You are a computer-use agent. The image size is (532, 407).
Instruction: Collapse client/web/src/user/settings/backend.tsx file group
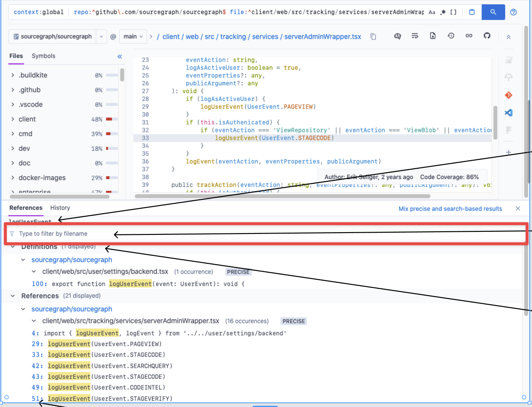tap(34, 272)
